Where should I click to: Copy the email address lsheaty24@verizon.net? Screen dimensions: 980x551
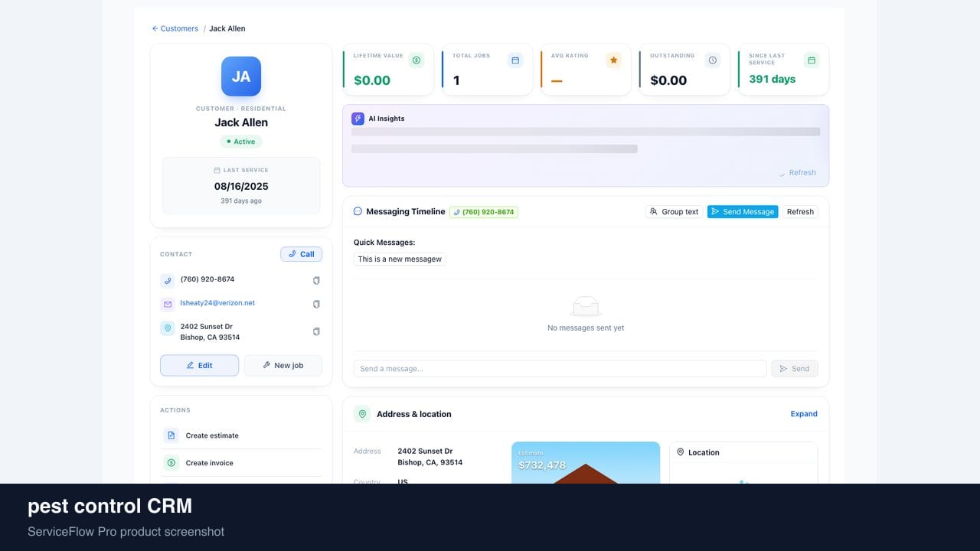point(316,305)
